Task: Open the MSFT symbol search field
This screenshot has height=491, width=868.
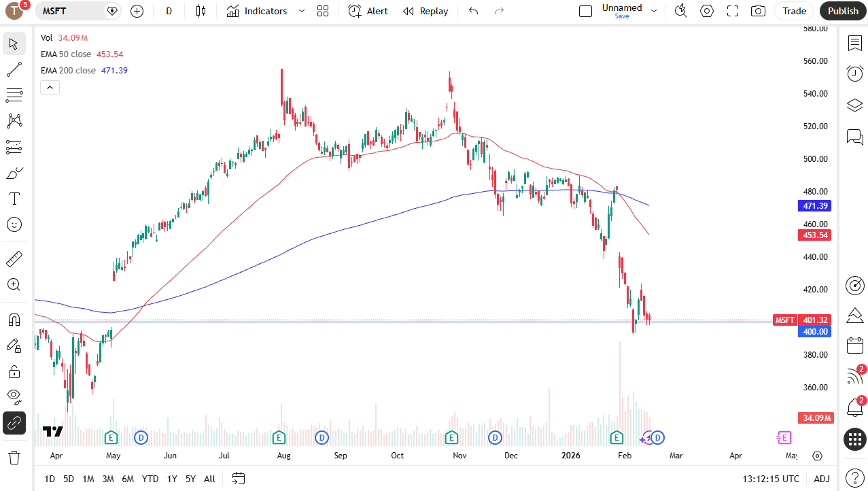Action: (78, 11)
